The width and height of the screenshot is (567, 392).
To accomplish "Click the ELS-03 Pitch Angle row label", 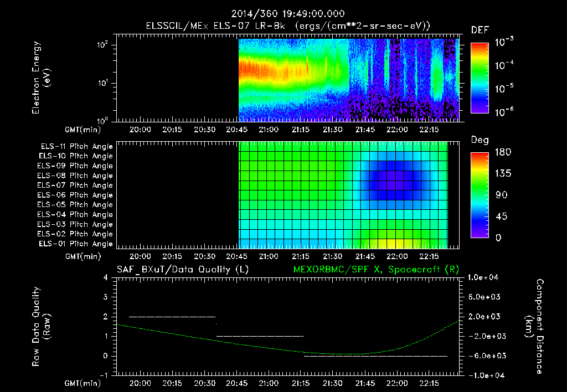I will click(75, 225).
